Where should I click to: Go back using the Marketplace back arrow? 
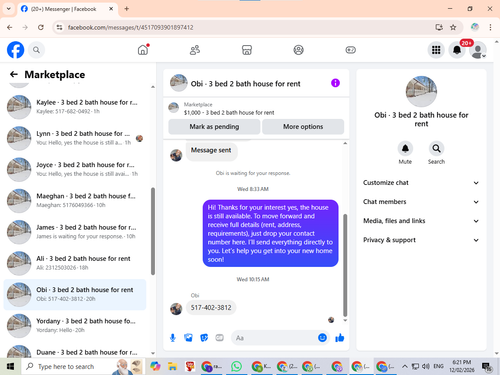pos(14,74)
